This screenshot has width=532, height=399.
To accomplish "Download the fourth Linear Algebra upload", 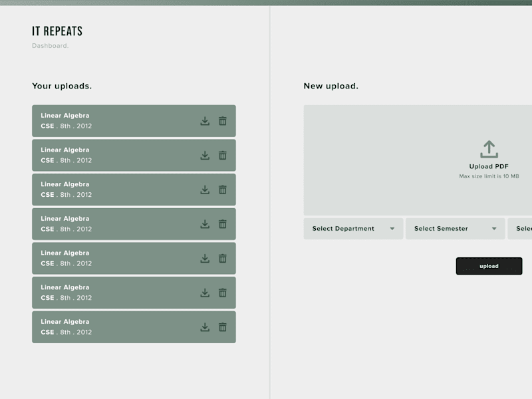I will click(205, 224).
